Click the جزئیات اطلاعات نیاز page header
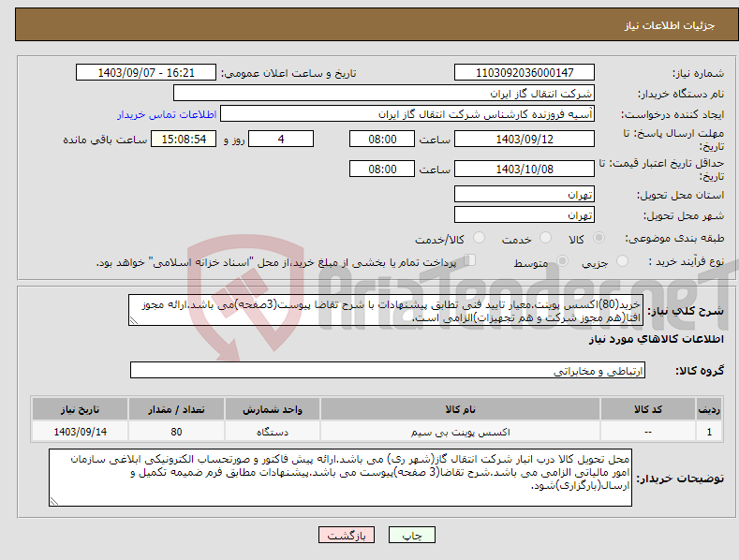The width and height of the screenshot is (739, 560). coord(670,25)
